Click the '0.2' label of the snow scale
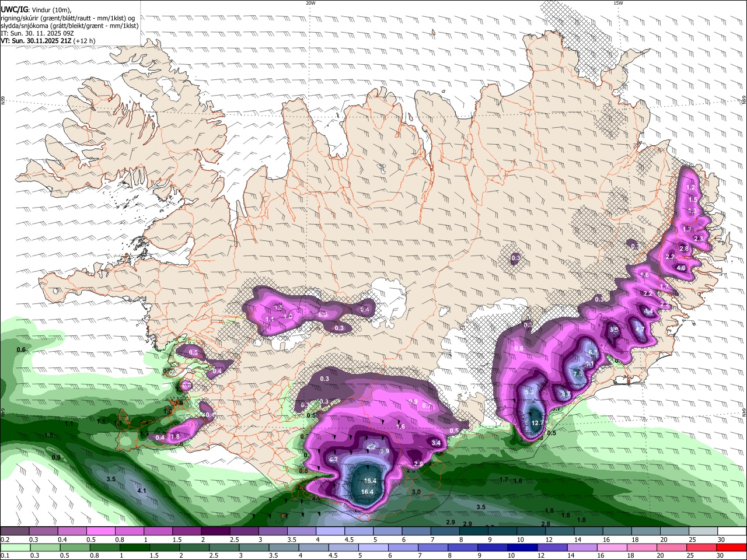The height and width of the screenshot is (560, 747). coord(4,540)
